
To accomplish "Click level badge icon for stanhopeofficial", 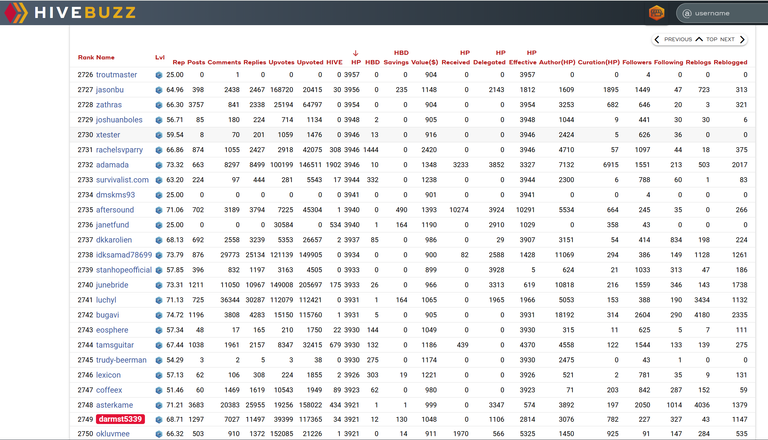I will coord(159,270).
